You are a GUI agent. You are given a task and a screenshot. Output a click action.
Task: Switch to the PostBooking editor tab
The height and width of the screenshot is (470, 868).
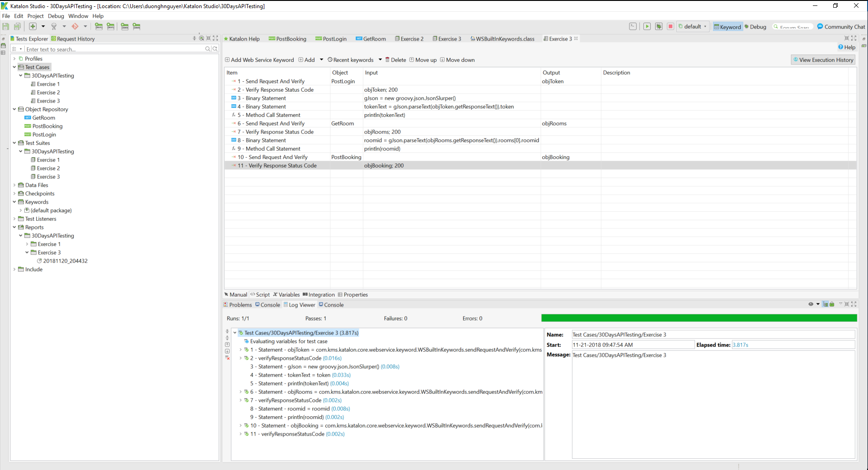point(287,39)
